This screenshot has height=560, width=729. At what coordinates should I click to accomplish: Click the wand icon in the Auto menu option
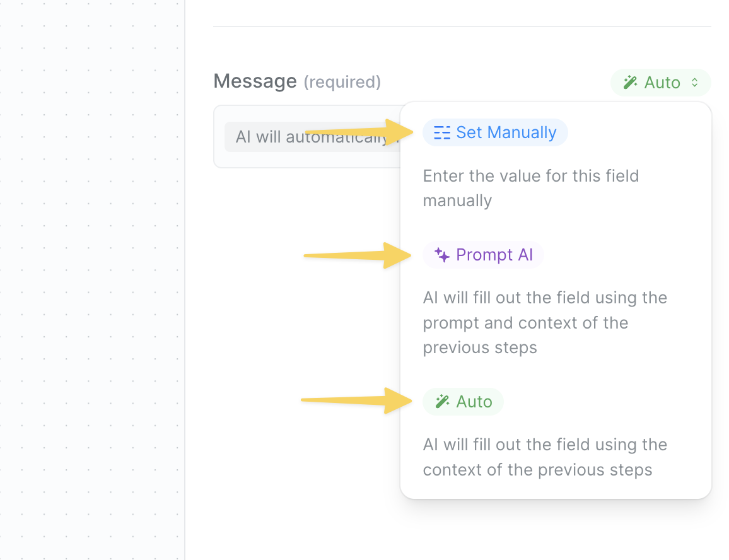tap(442, 402)
